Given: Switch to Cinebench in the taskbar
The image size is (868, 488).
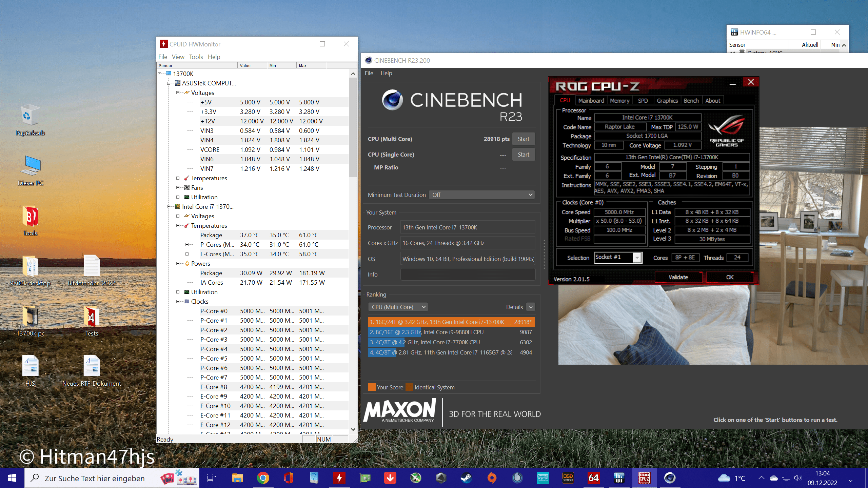Looking at the screenshot, I should (x=670, y=478).
